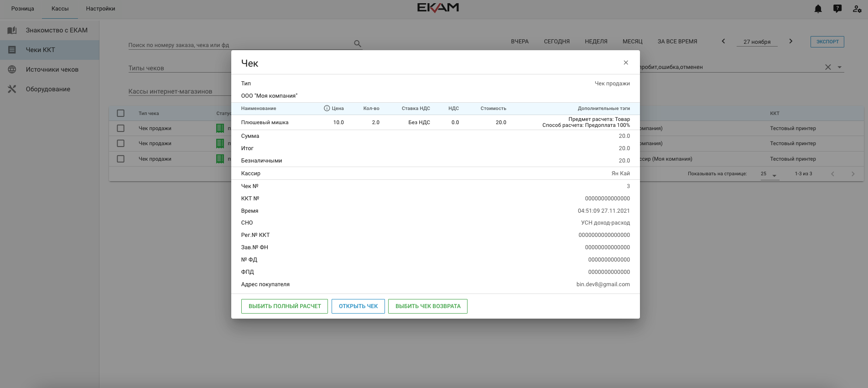Switch to the Розница tab
Screen dimensions: 868x388
coord(22,9)
